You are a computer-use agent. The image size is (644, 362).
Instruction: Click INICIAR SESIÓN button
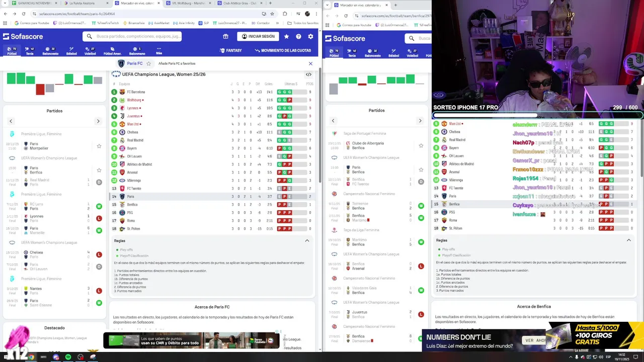click(x=258, y=36)
